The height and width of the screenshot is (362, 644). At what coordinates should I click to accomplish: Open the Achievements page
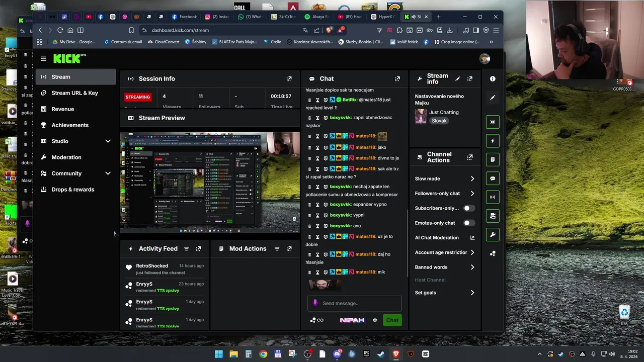click(77, 125)
